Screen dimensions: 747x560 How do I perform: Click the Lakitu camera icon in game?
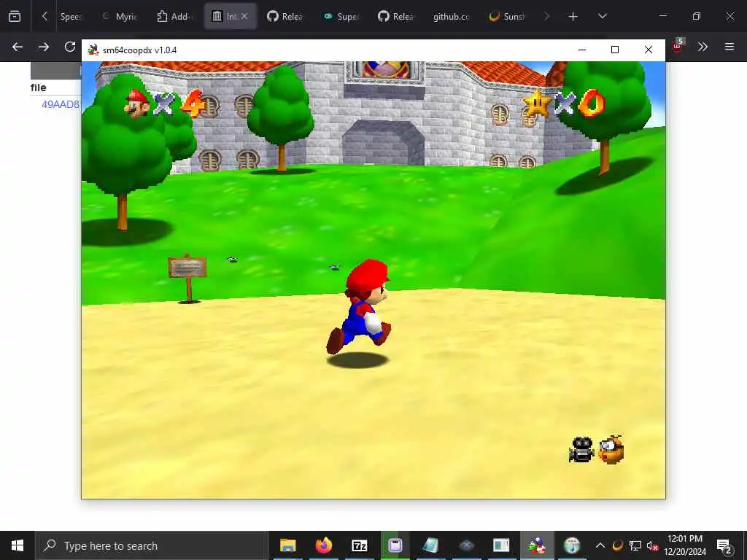[x=611, y=449]
